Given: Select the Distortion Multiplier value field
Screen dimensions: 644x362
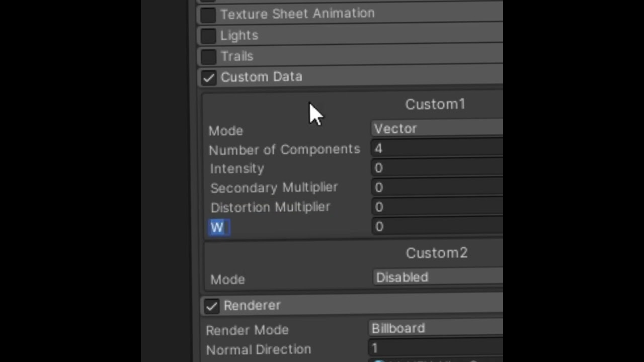Looking at the screenshot, I should [437, 207].
